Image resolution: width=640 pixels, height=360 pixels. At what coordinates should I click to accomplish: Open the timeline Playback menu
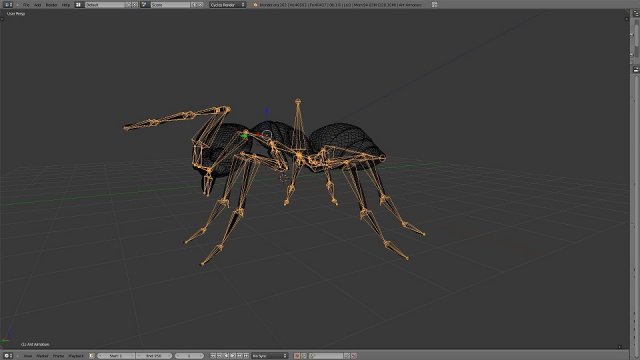(76, 356)
